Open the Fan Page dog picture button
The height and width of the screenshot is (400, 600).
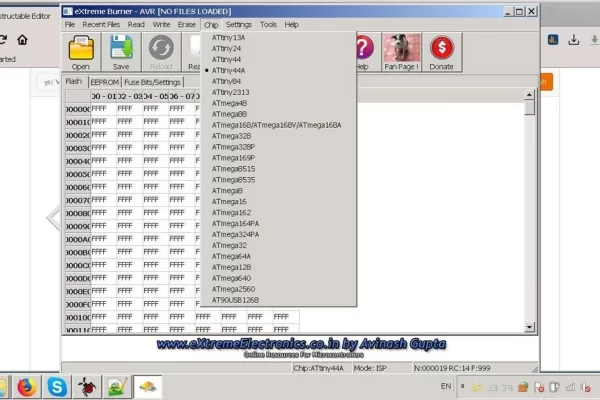point(401,52)
